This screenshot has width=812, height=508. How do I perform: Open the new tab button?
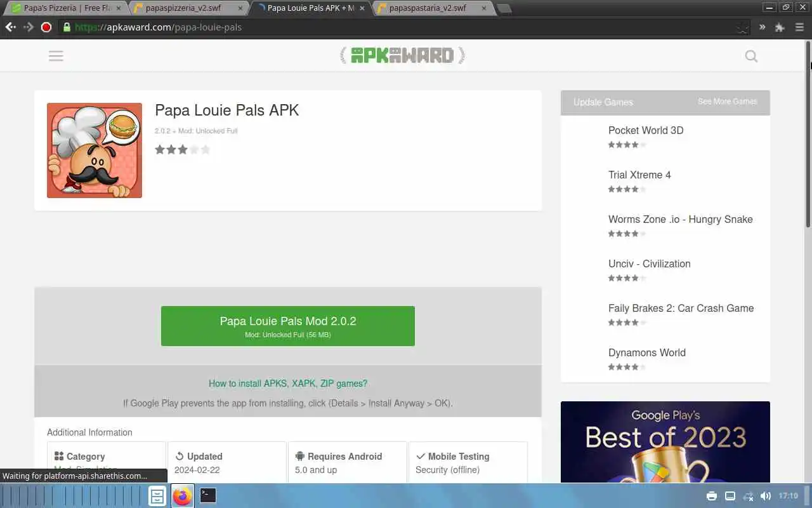click(504, 8)
